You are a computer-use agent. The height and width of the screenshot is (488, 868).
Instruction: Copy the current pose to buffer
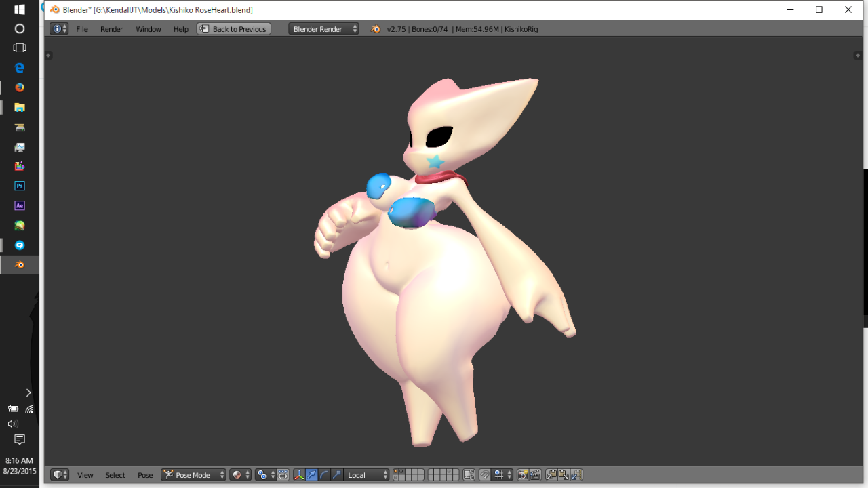tap(551, 475)
